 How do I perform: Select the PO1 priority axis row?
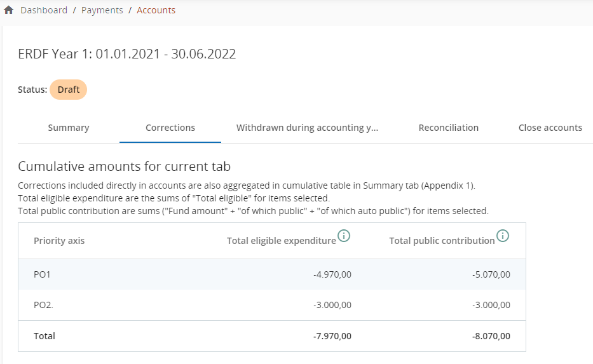pyautogui.click(x=42, y=274)
